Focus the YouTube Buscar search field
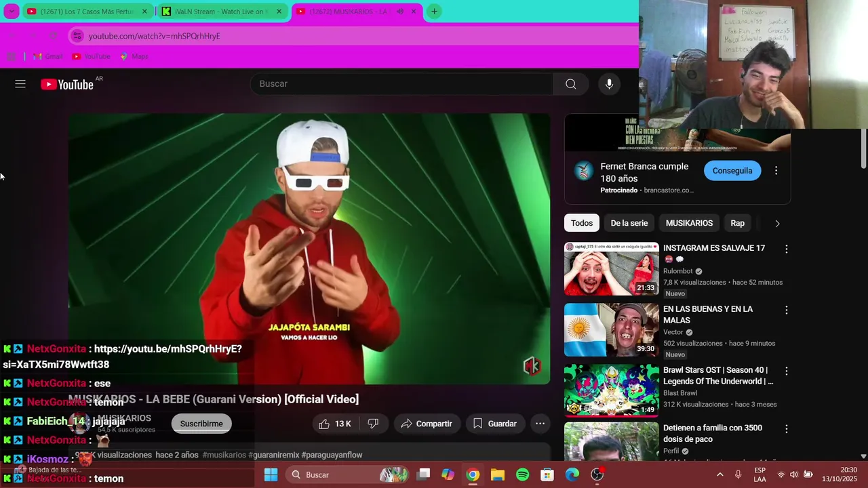Screen dimensions: 868x488 pyautogui.click(x=402, y=84)
